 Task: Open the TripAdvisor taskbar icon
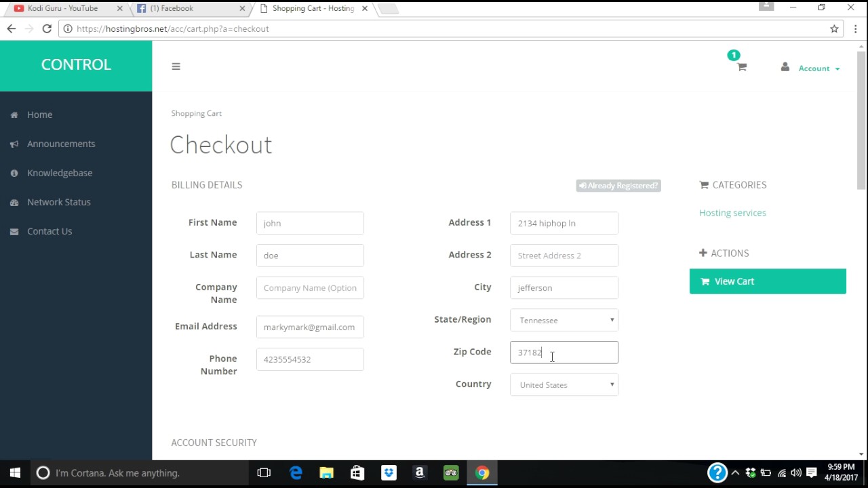click(451, 473)
